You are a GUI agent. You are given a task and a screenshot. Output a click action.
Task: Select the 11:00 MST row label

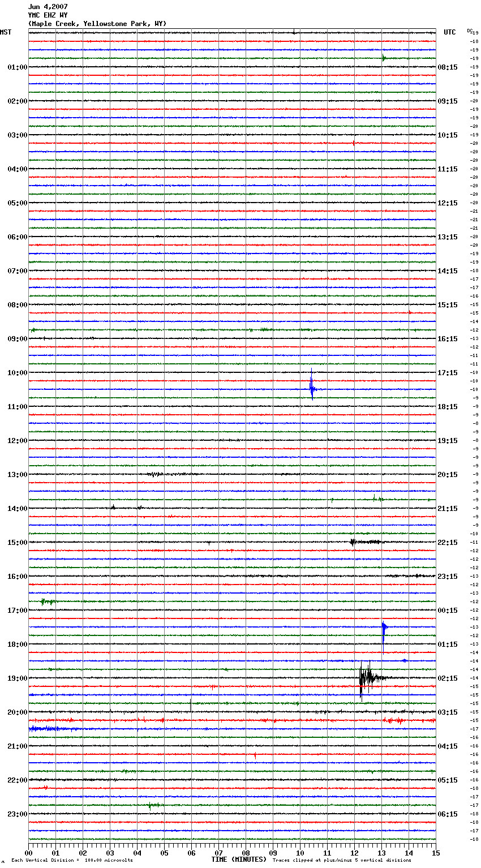click(18, 407)
